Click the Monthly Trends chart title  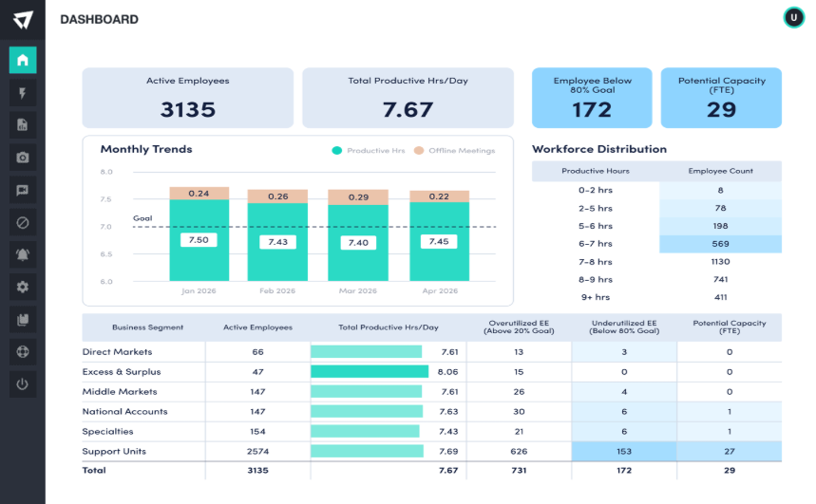tap(146, 149)
